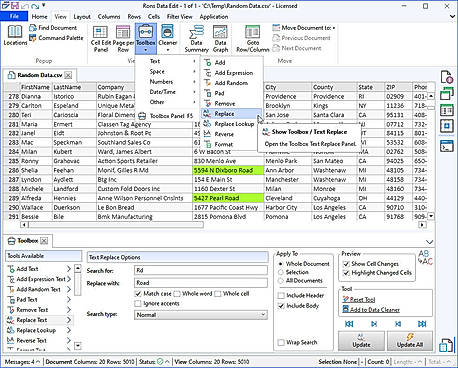Click the Page per Row view icon
Screen dimensions: 458x368
point(123,39)
